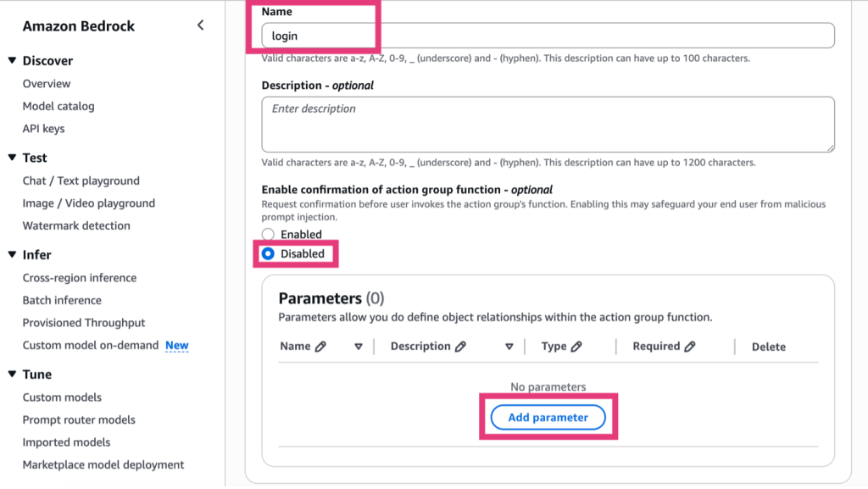
Task: Collapse the Amazon Bedrock sidebar chevron
Action: [201, 25]
